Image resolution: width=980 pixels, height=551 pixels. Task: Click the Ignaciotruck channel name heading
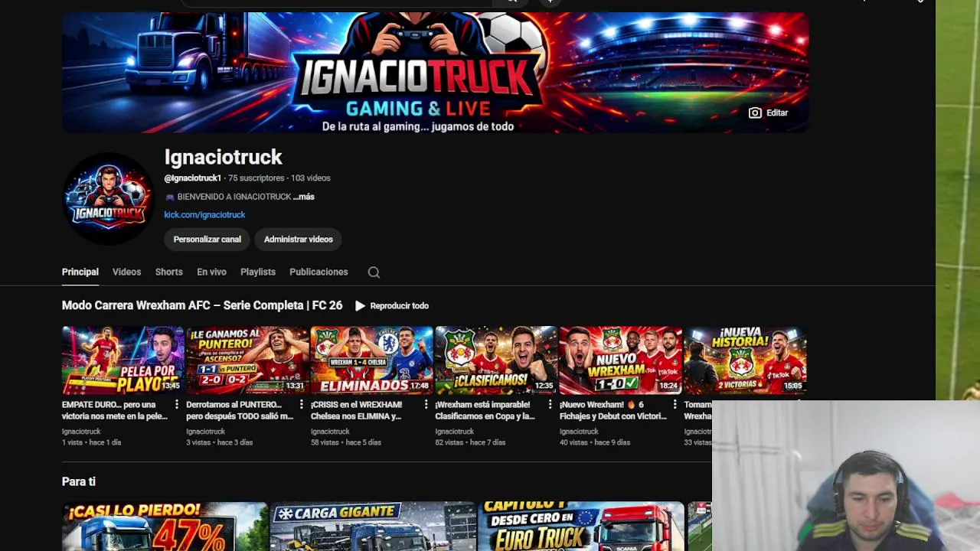point(223,158)
